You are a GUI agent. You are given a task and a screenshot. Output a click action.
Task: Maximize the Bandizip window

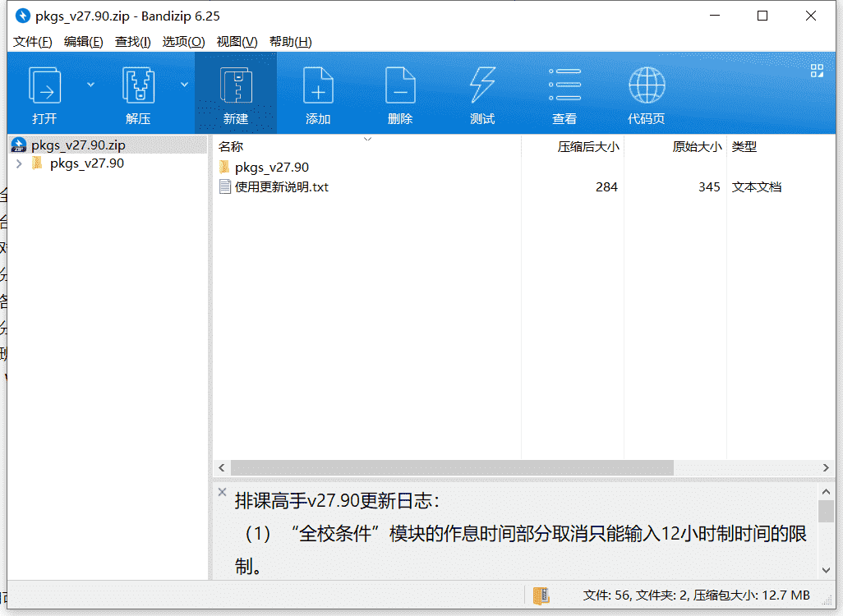coord(762,16)
